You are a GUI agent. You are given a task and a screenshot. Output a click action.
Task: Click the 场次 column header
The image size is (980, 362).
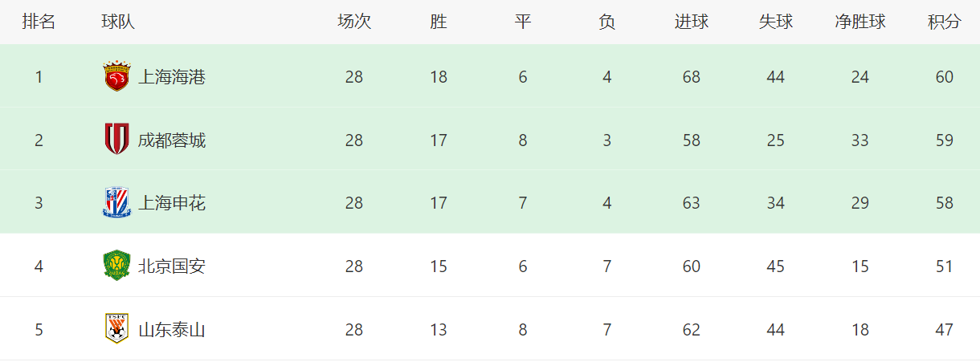[354, 22]
